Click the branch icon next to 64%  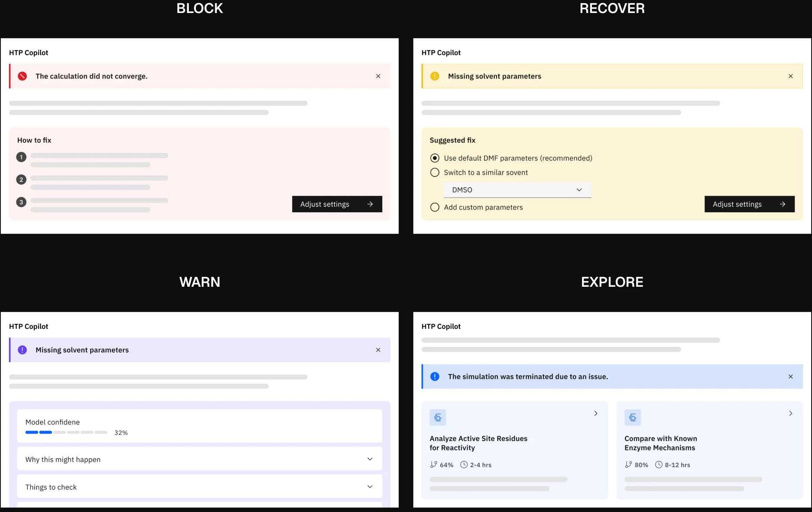pyautogui.click(x=434, y=465)
